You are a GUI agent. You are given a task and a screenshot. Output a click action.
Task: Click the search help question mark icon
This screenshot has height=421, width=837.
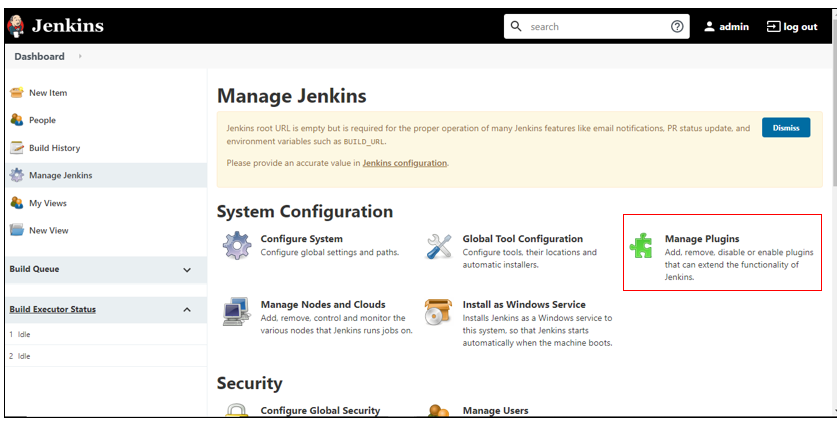677,27
